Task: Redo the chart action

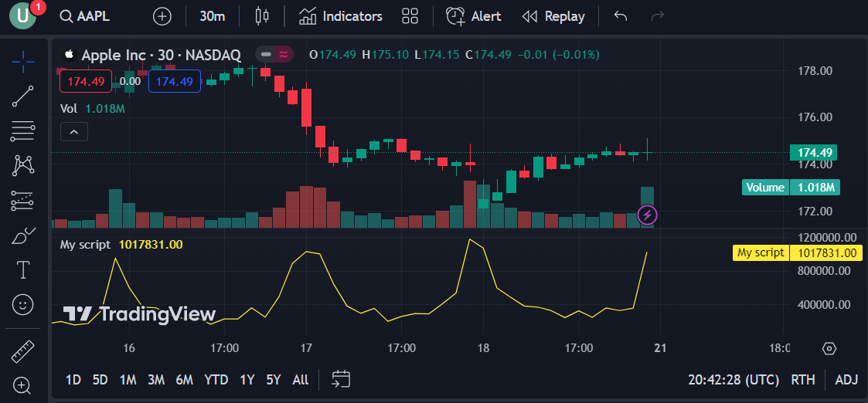Action: click(x=658, y=16)
